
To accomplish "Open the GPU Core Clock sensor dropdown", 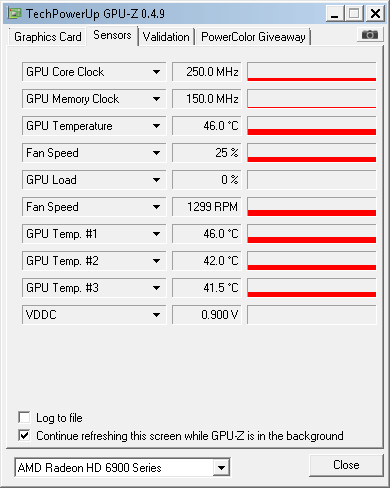I will pyautogui.click(x=156, y=72).
